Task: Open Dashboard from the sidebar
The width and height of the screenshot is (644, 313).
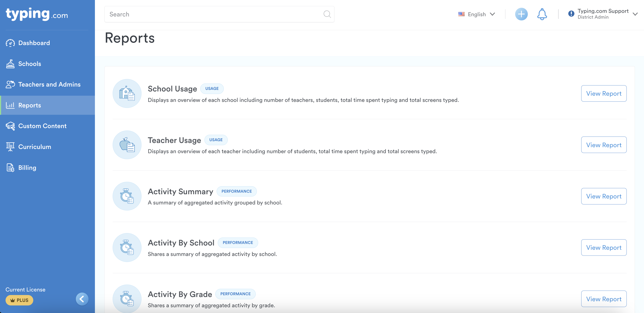Action: click(34, 43)
